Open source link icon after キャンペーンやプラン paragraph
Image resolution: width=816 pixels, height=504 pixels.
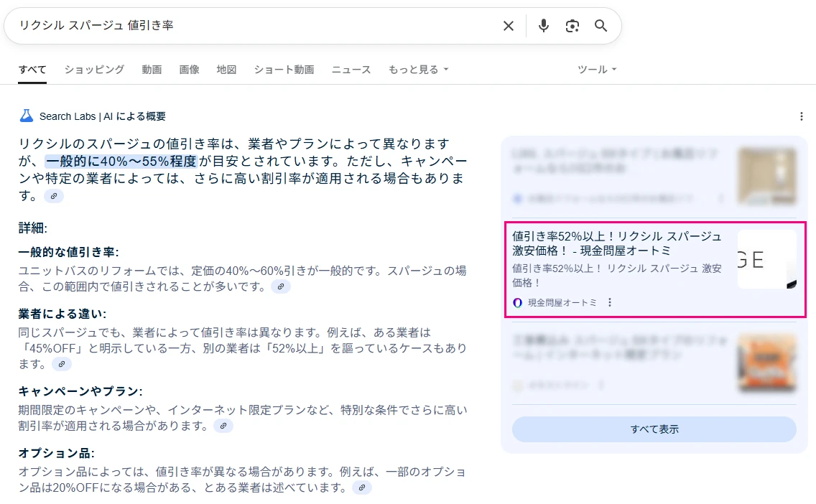[x=223, y=426]
